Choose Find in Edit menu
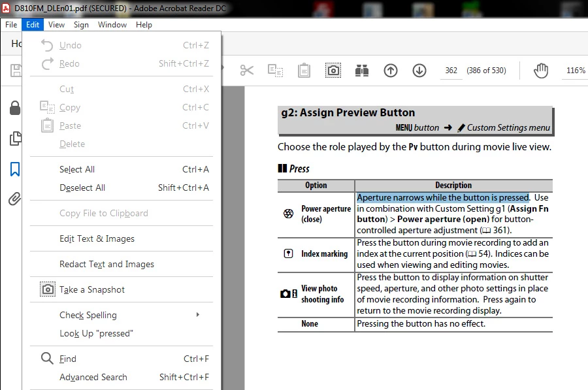Image resolution: width=588 pixels, height=390 pixels. coord(122,359)
